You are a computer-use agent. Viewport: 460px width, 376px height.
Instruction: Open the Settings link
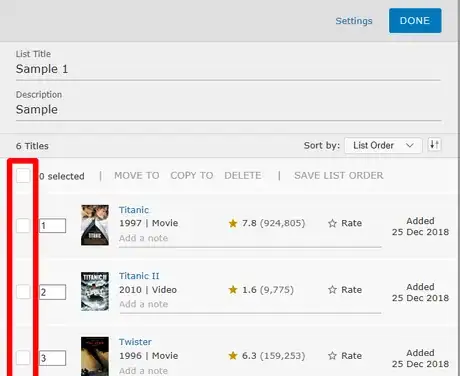[x=354, y=21]
